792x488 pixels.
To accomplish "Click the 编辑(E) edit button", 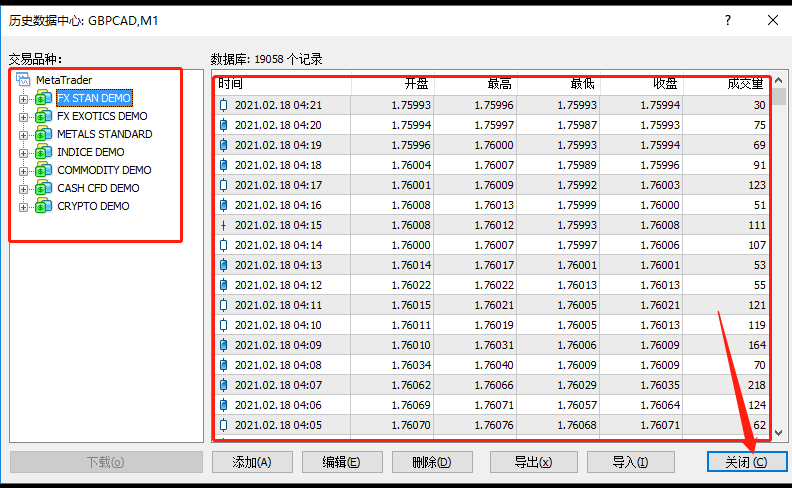I will click(340, 462).
